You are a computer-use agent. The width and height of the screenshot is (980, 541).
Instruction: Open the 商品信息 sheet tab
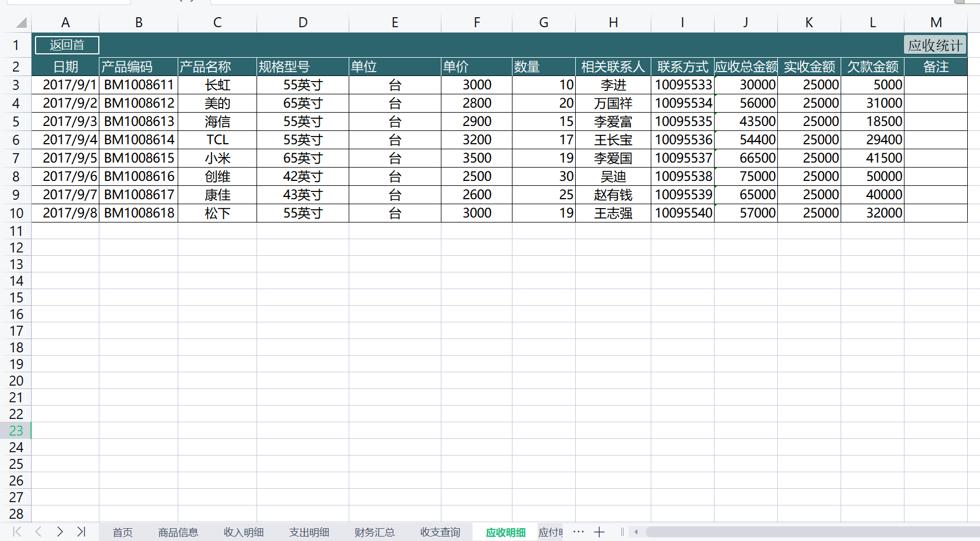click(x=178, y=533)
